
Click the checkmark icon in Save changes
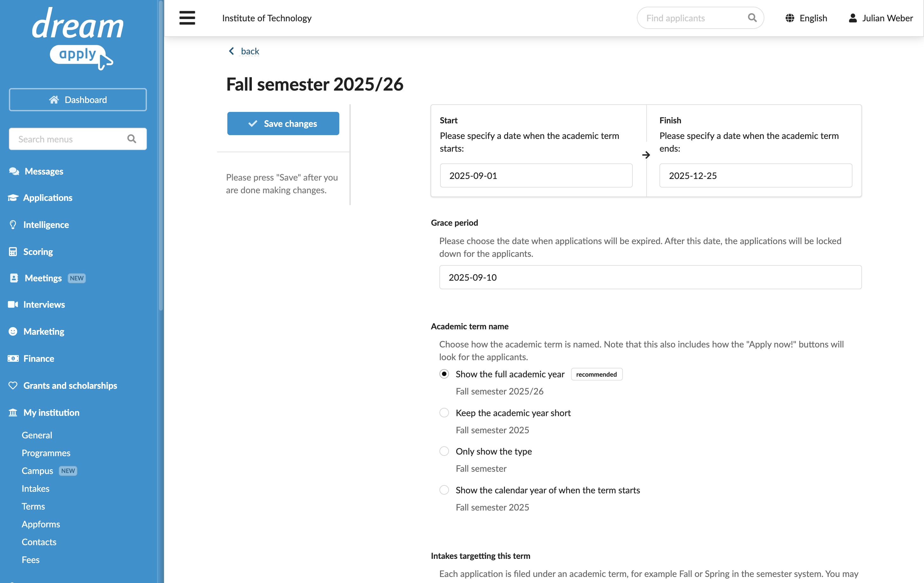coord(252,124)
